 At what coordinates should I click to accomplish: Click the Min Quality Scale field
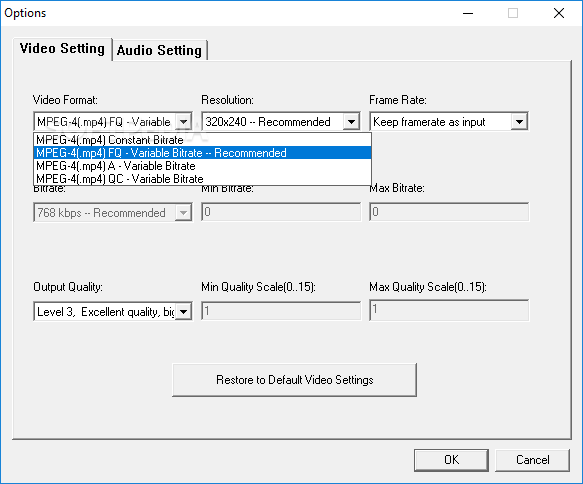[281, 311]
